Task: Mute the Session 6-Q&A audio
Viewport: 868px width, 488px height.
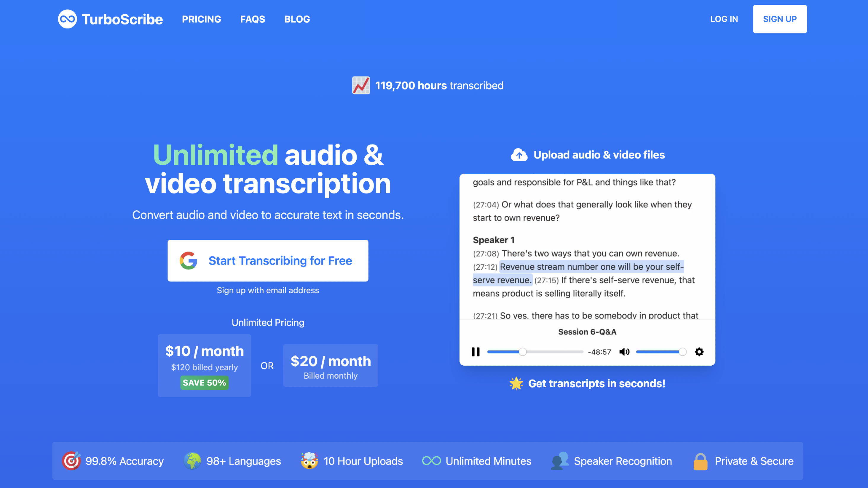Action: [x=625, y=352]
